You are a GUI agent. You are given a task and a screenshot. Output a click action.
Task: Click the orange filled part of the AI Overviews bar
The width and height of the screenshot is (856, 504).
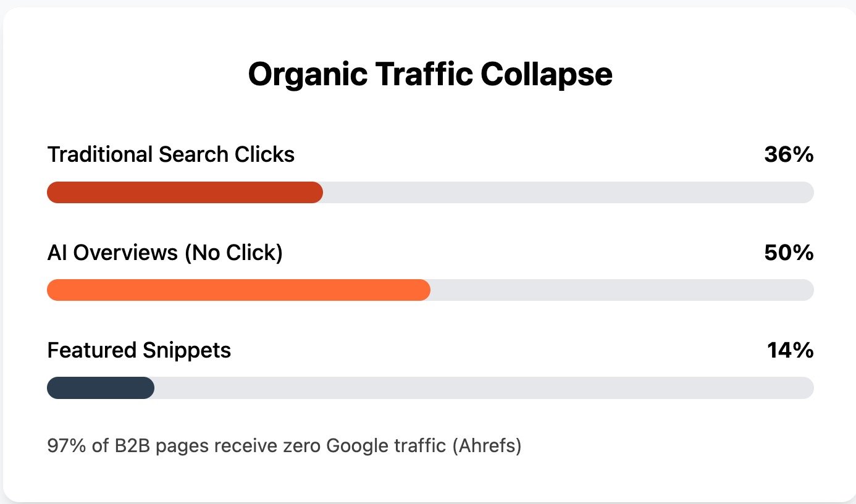(238, 290)
